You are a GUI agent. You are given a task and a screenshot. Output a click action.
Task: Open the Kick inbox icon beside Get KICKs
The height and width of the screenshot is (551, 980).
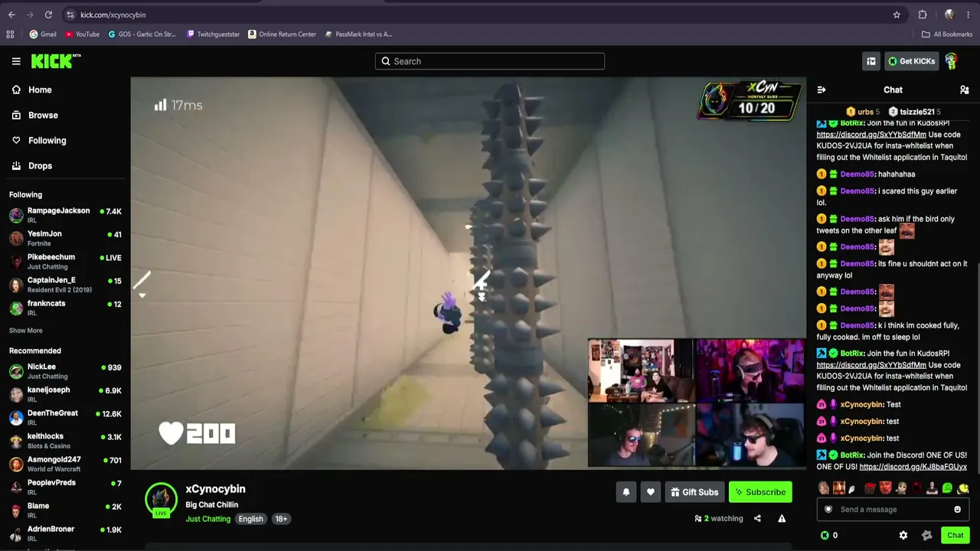coord(871,61)
